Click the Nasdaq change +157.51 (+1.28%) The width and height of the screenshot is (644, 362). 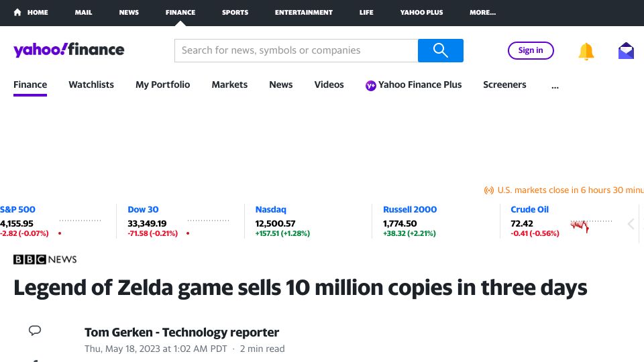[282, 233]
